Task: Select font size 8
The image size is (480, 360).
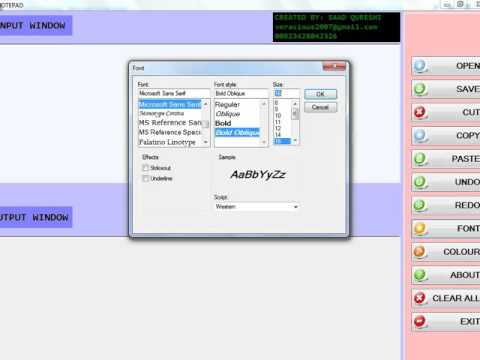Action: pos(276,103)
